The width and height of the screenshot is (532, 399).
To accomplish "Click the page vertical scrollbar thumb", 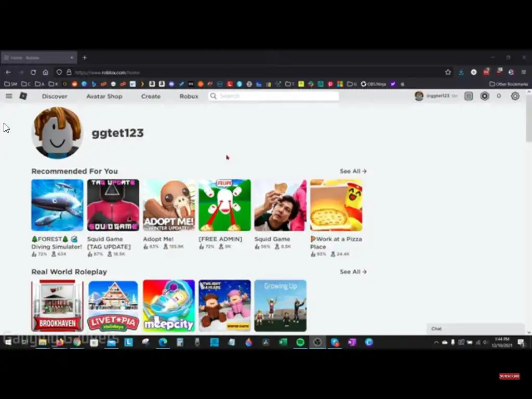I will click(x=528, y=119).
